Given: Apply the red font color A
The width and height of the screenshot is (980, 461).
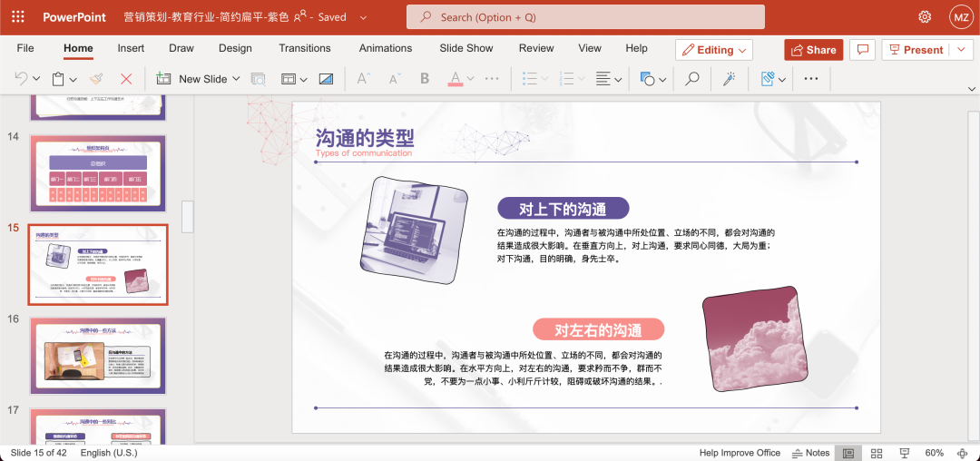Looking at the screenshot, I should (456, 79).
